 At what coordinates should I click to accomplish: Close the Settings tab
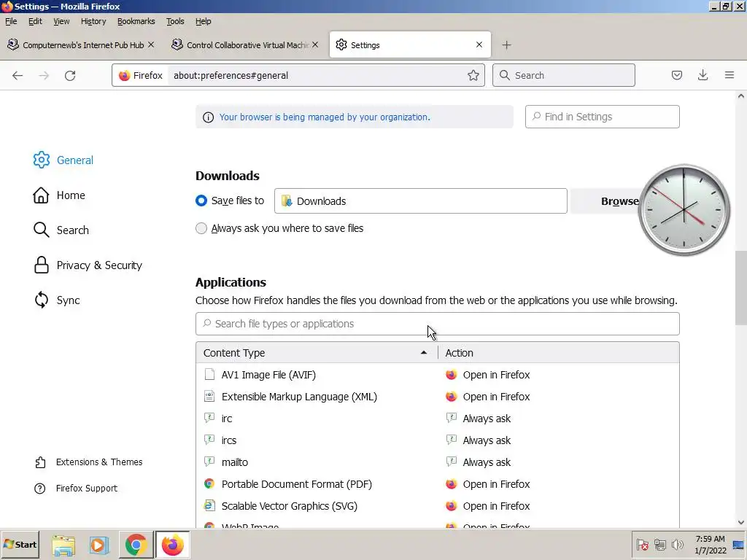pyautogui.click(x=479, y=44)
